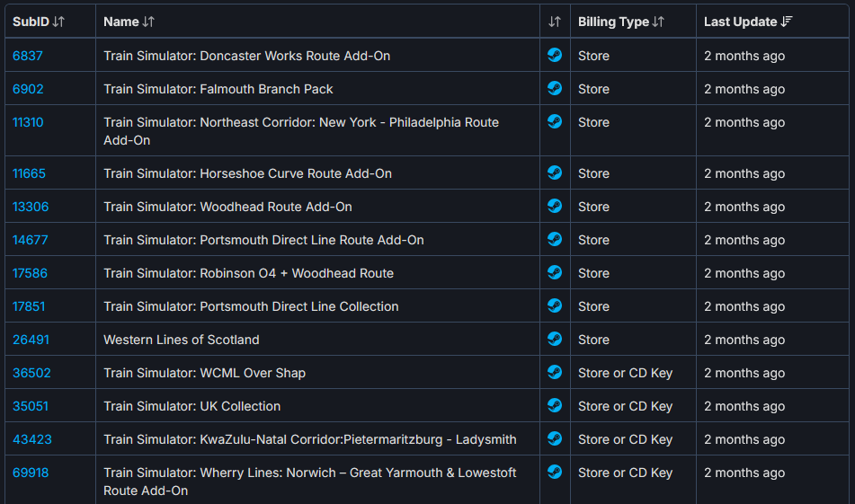The width and height of the screenshot is (855, 504).
Task: Sort by Billing Type column
Action: pyautogui.click(x=621, y=22)
